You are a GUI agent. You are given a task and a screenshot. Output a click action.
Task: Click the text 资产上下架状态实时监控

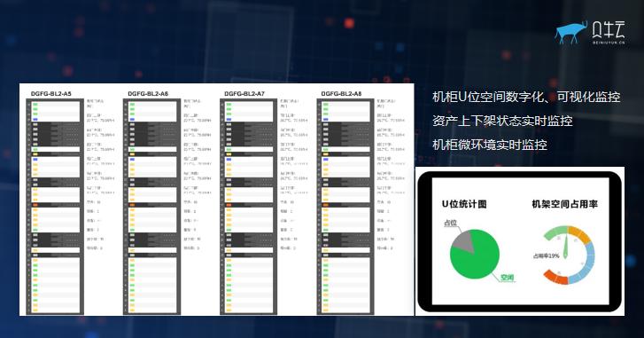pos(502,121)
